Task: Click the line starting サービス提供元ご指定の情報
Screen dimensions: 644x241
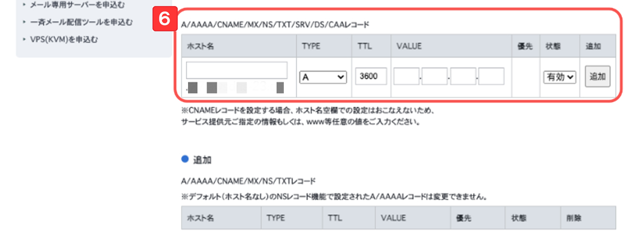Action: coord(301,122)
